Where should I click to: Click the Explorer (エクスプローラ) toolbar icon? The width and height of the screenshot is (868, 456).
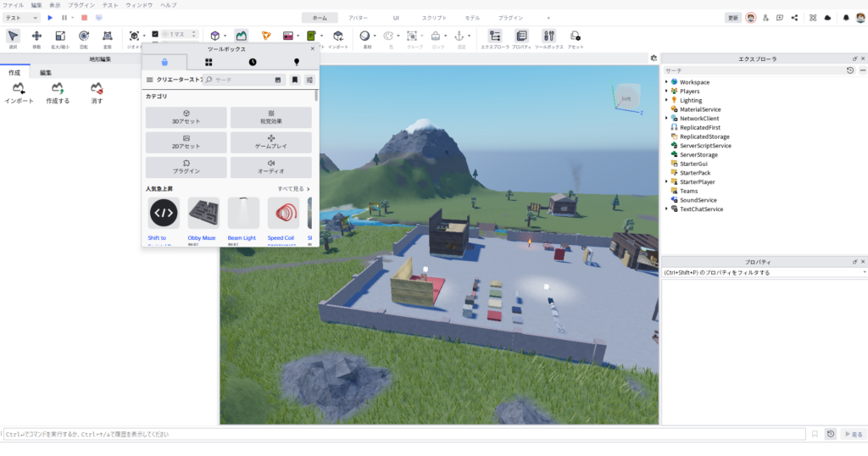coord(495,37)
